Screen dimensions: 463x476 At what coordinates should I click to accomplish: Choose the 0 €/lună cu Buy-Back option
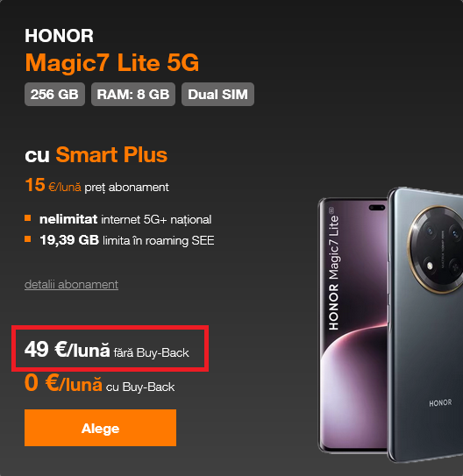click(100, 383)
